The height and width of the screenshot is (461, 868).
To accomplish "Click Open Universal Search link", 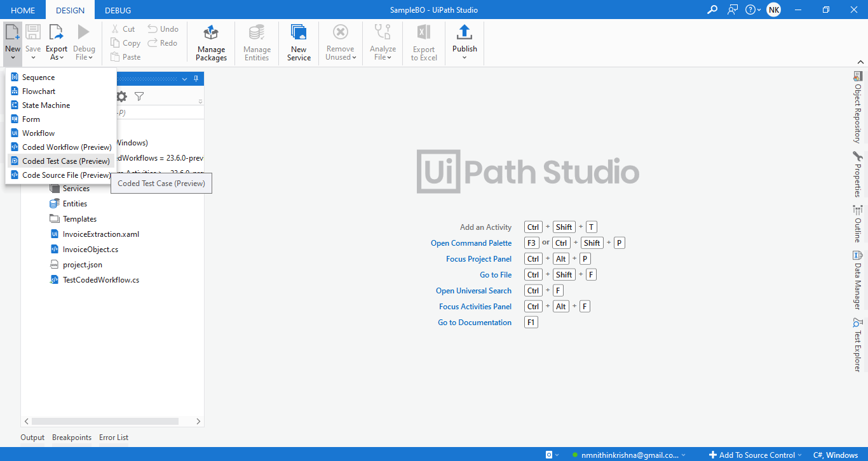I will 473,291.
